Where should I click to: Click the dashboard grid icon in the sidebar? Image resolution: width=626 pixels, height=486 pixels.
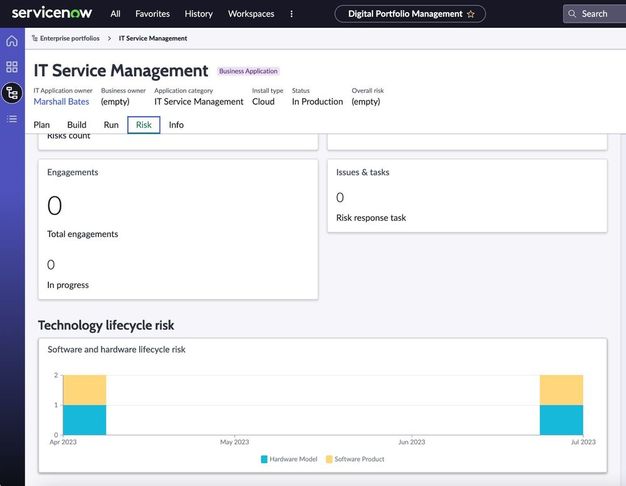[12, 67]
